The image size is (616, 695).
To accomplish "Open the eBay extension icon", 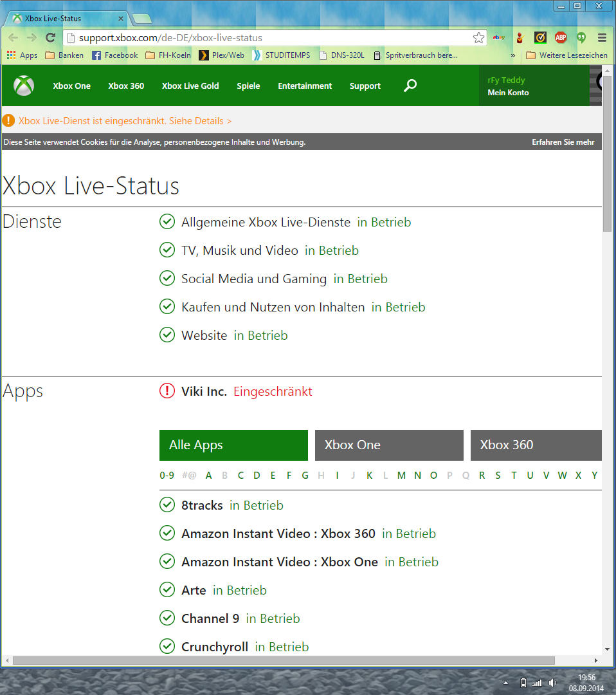I will coord(498,38).
